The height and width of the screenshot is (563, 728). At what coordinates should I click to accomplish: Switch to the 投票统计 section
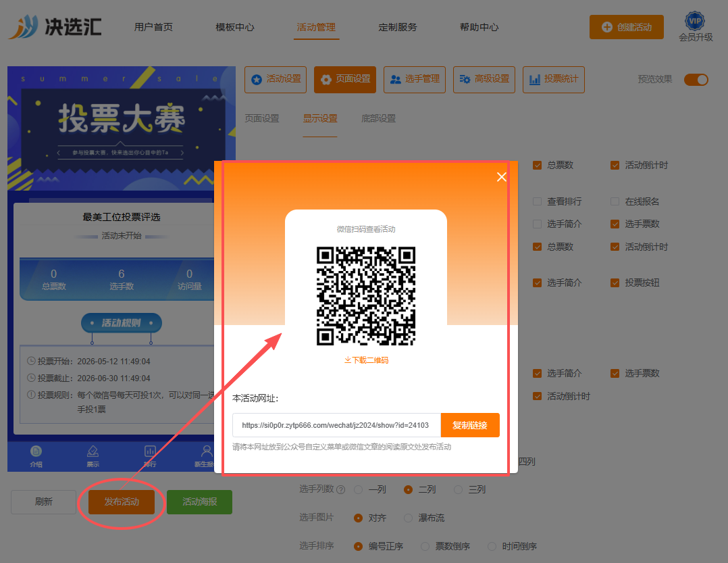tap(554, 80)
